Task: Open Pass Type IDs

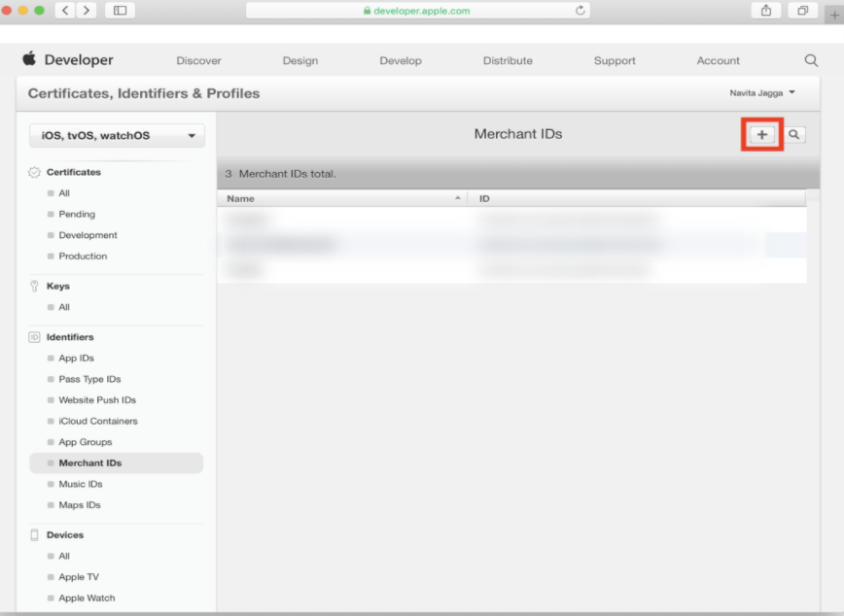Action: point(89,379)
